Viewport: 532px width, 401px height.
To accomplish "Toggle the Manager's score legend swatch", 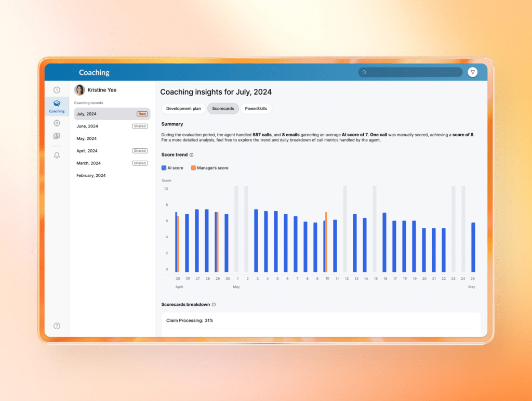I will tap(193, 168).
